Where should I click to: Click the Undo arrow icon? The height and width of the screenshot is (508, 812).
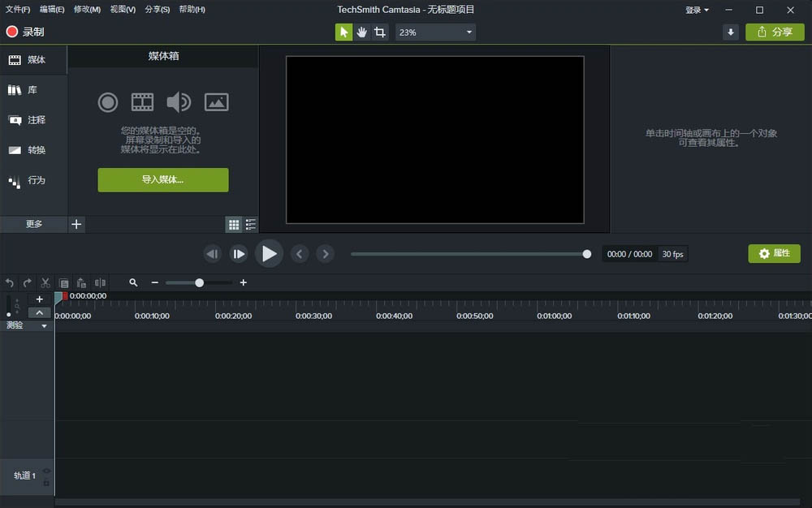tap(9, 282)
